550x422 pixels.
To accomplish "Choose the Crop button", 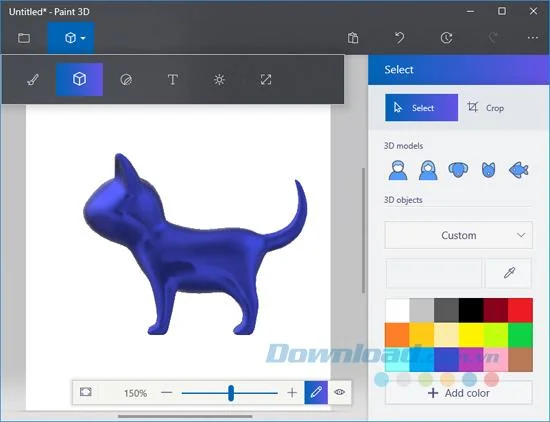I will (486, 108).
